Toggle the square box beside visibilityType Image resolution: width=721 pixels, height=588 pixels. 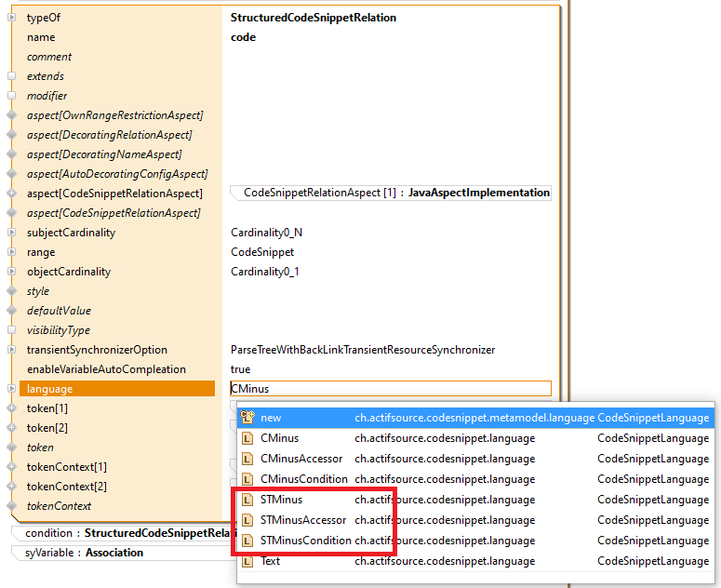12,330
